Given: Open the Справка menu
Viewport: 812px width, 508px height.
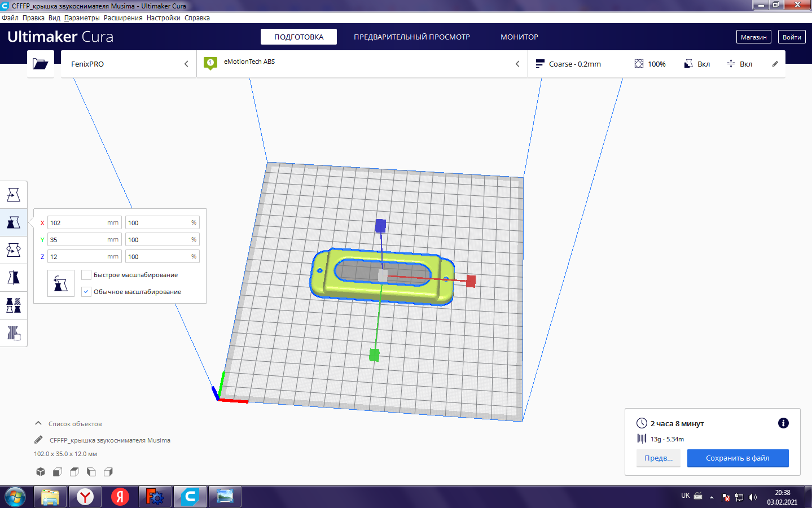Looking at the screenshot, I should (197, 18).
